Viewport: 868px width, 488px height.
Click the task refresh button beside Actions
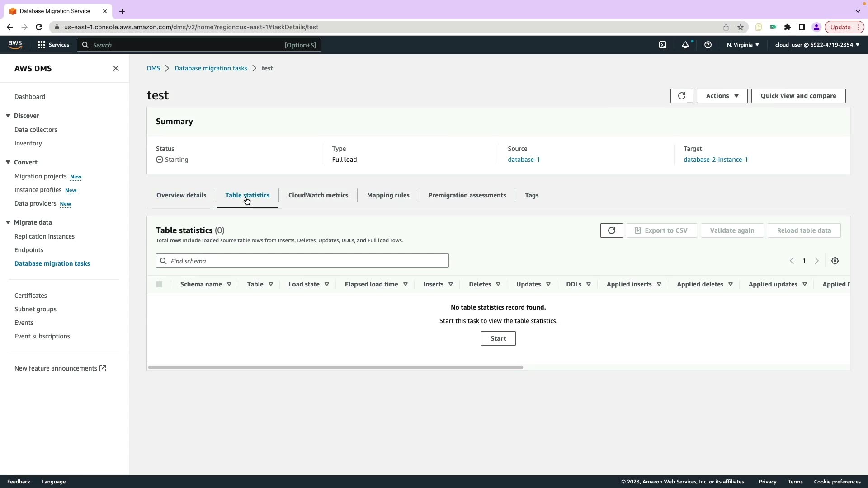click(681, 96)
